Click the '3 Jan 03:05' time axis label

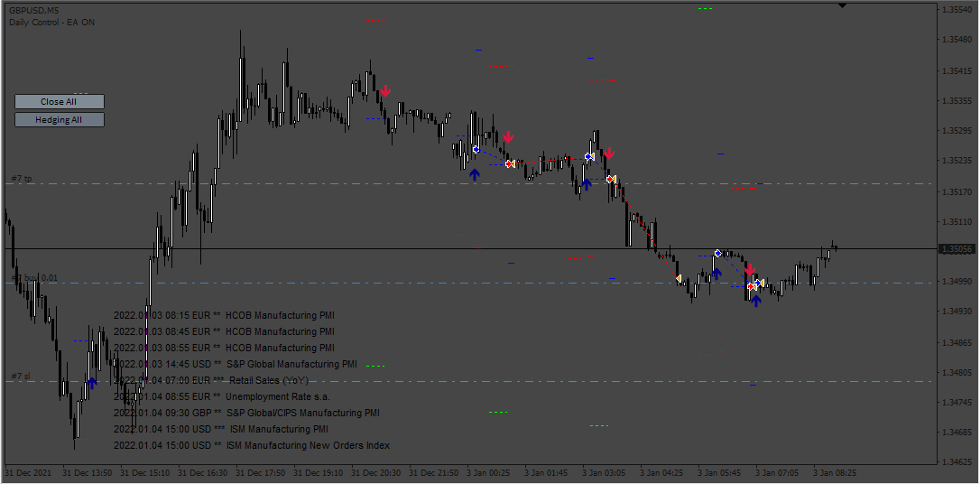coord(605,473)
